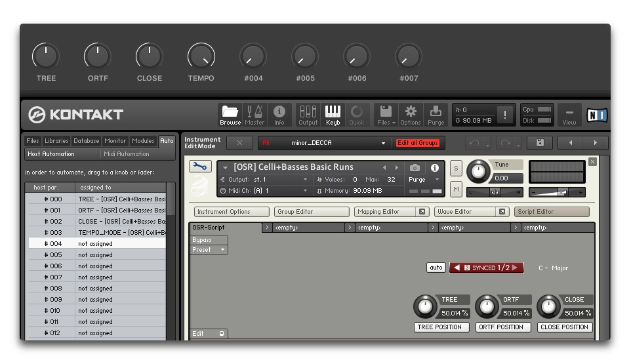The image size is (631, 364).
Task: Click the camera snapshot icon
Action: (415, 167)
